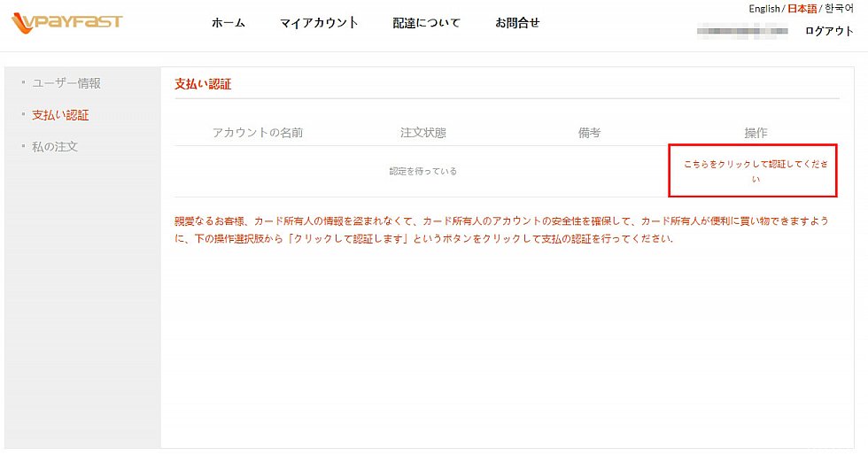This screenshot has height=456, width=868.
Task: Open the お問合せ contact page
Action: [517, 23]
